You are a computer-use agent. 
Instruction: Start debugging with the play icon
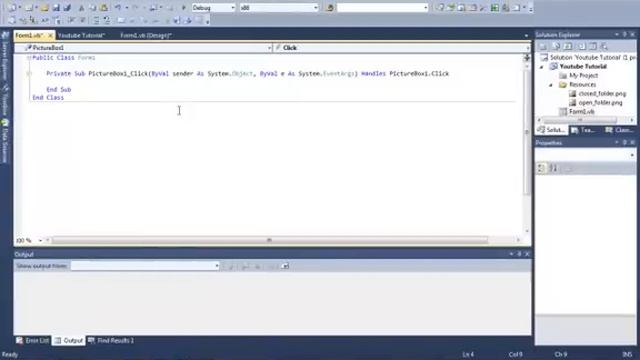[183, 8]
